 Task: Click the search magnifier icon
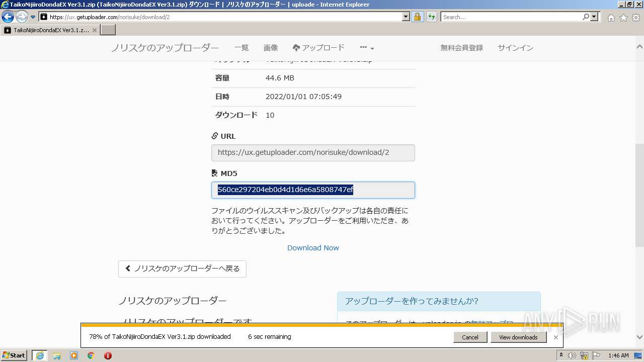click(x=586, y=17)
